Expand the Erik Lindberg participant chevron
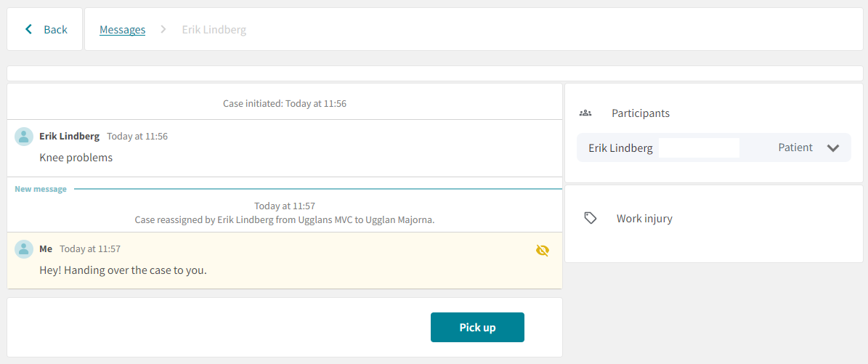868x364 pixels. click(x=833, y=148)
